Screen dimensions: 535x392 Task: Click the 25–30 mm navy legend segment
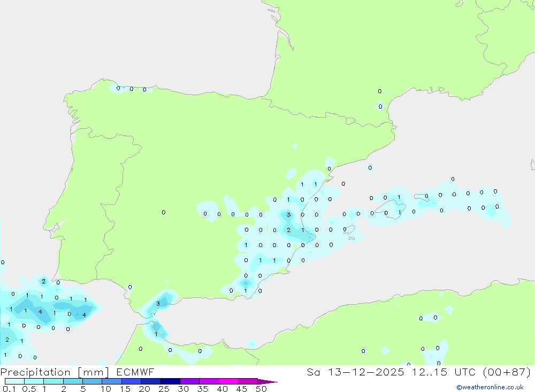tap(170, 381)
